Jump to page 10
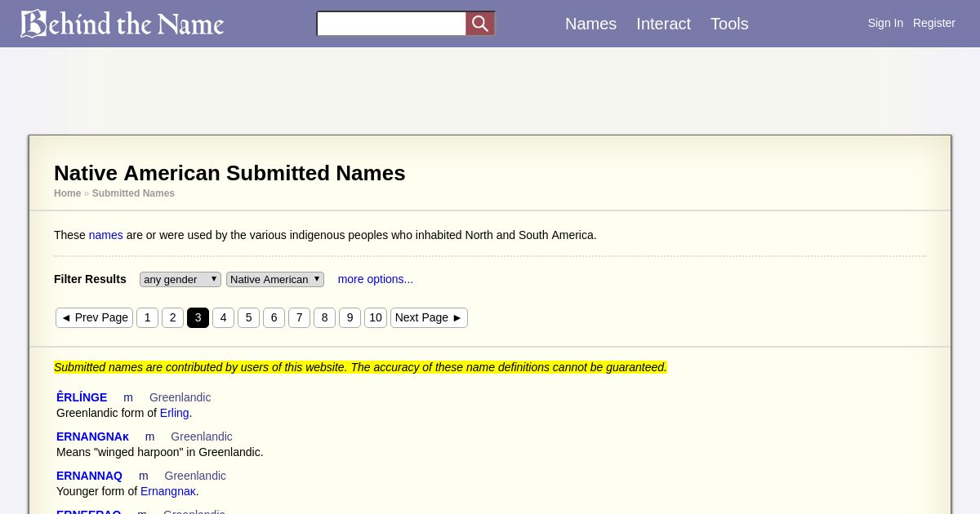Image resolution: width=980 pixels, height=514 pixels. click(x=376, y=317)
